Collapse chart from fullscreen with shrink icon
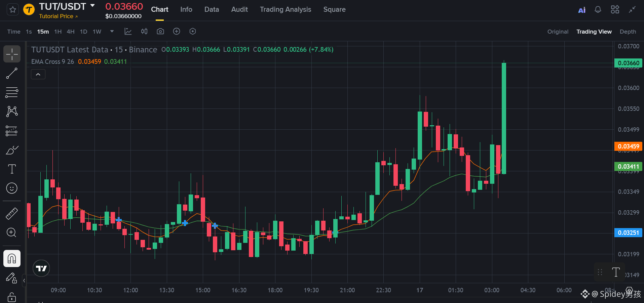This screenshot has height=303, width=644. point(632,9)
